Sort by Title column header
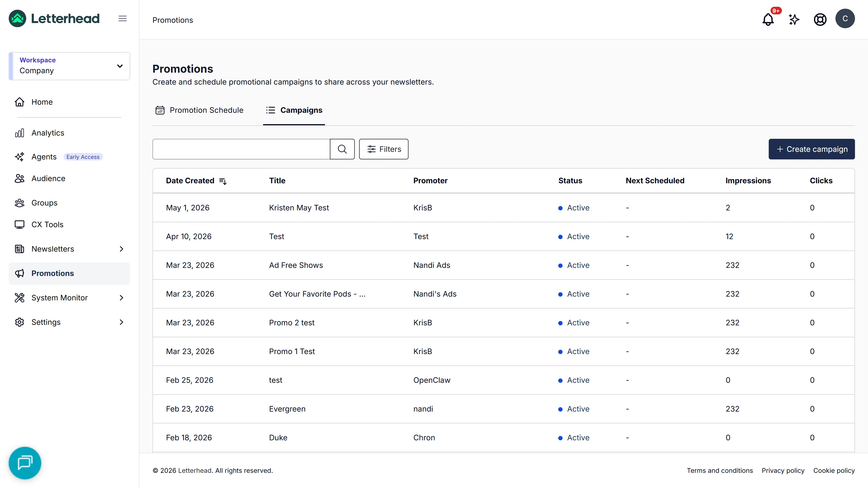Viewport: 868px width, 488px height. click(x=277, y=181)
